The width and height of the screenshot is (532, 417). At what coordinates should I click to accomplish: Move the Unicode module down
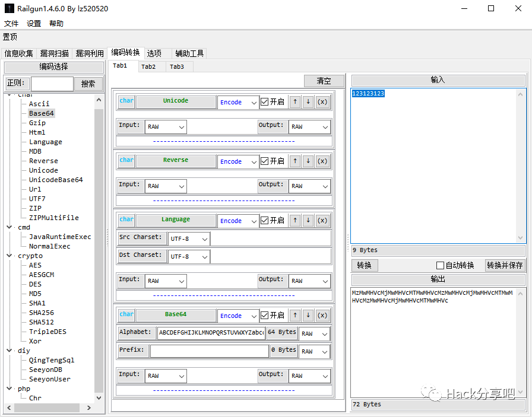tap(308, 101)
